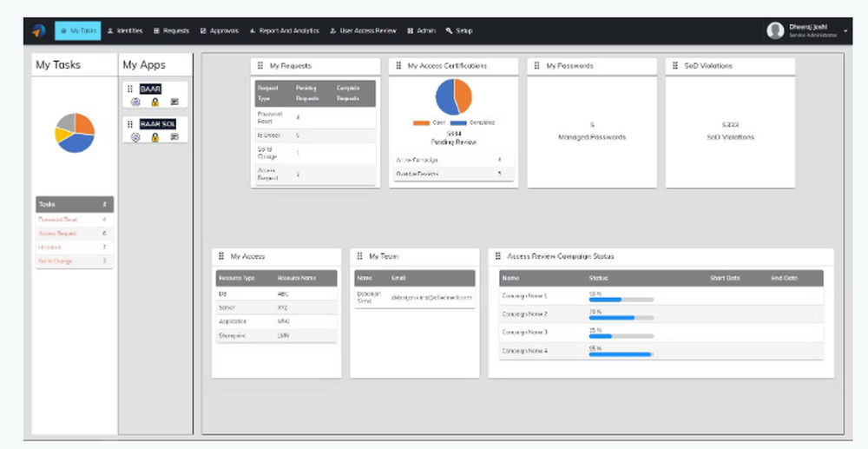This screenshot has width=868, height=449.
Task: Click the My Team widget drag handle
Action: [x=360, y=256]
